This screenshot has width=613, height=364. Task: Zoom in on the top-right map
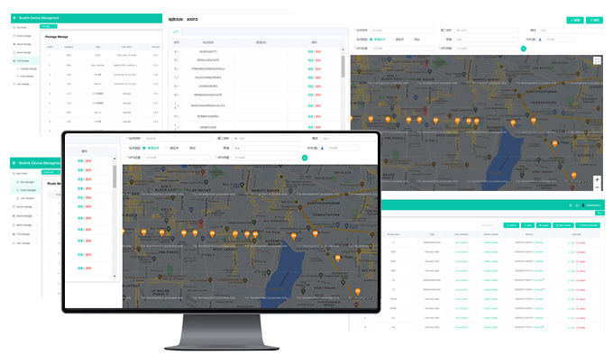click(x=597, y=179)
